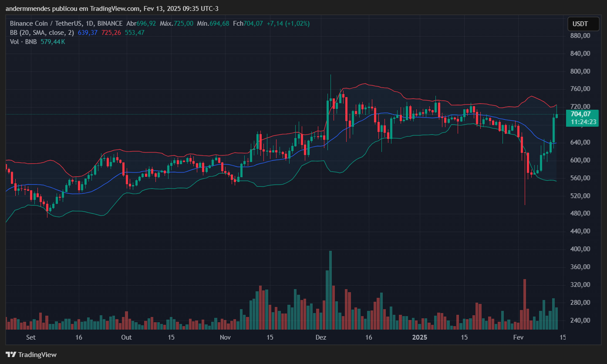Image resolution: width=607 pixels, height=364 pixels.
Task: Select the Vol · BNB indicator legend
Action: tap(24, 42)
